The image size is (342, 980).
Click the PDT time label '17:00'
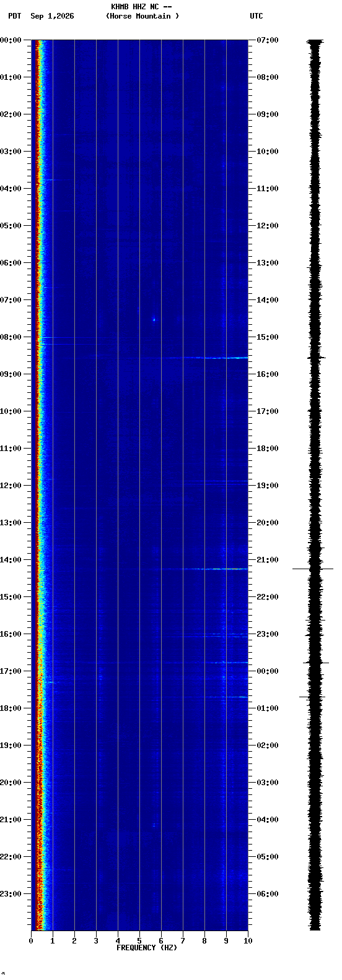(x=11, y=671)
